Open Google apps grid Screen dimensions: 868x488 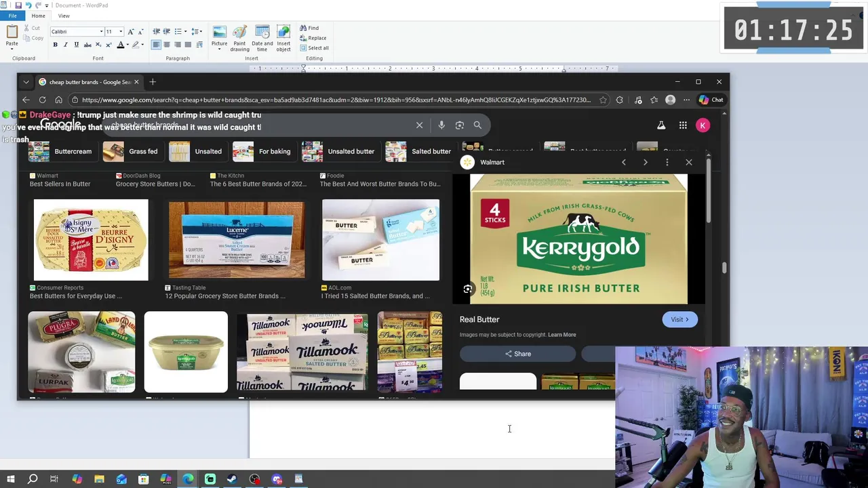tap(683, 125)
